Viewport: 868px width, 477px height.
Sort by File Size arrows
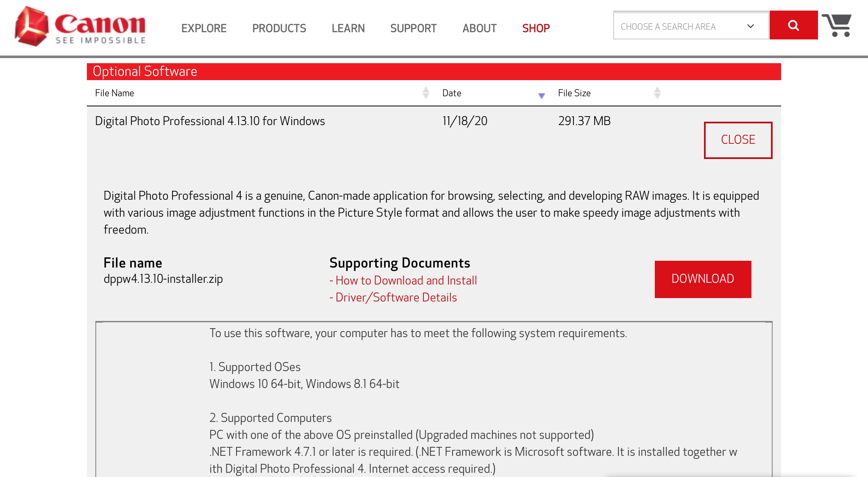tap(657, 93)
